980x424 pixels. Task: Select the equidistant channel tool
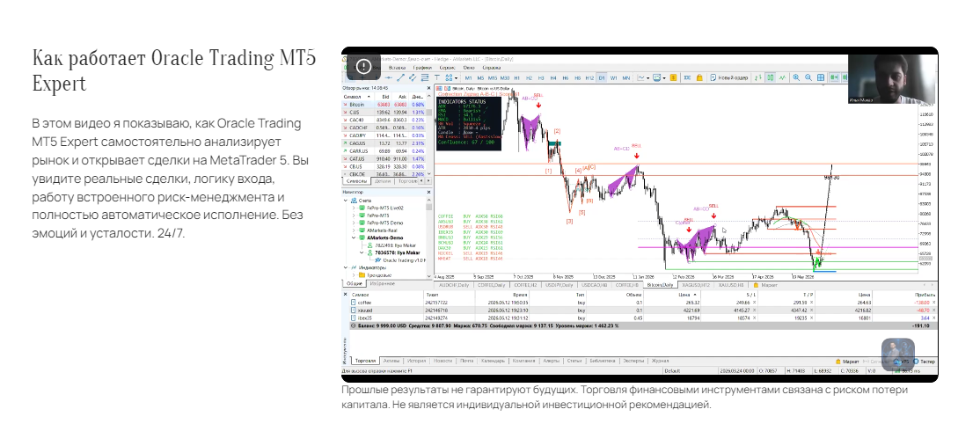click(x=413, y=77)
